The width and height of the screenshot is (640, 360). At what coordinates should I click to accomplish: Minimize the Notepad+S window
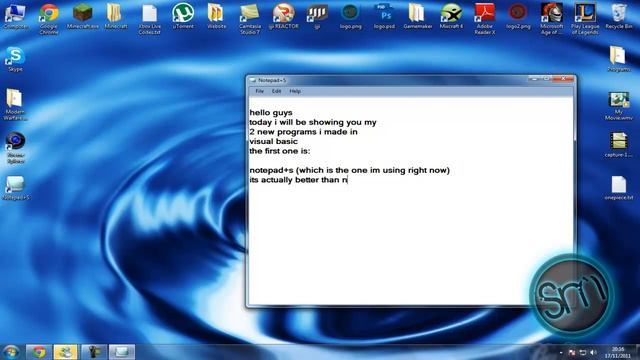534,79
